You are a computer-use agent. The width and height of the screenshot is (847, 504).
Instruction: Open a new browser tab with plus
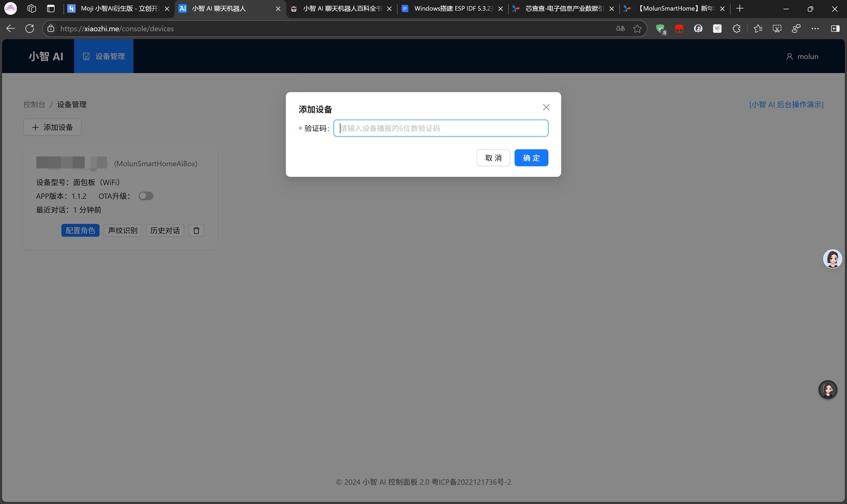pos(739,8)
